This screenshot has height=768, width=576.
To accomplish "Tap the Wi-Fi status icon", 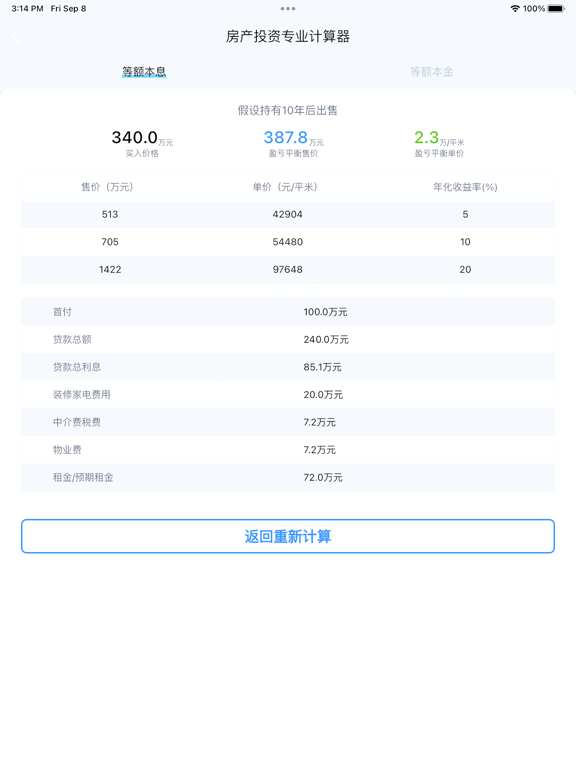I will tap(515, 8).
